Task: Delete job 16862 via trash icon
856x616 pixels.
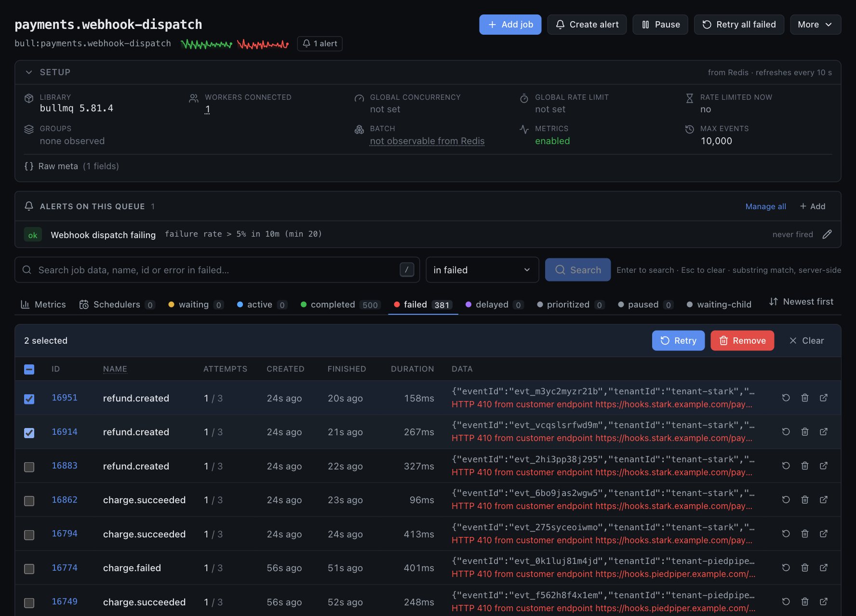Action: click(804, 500)
